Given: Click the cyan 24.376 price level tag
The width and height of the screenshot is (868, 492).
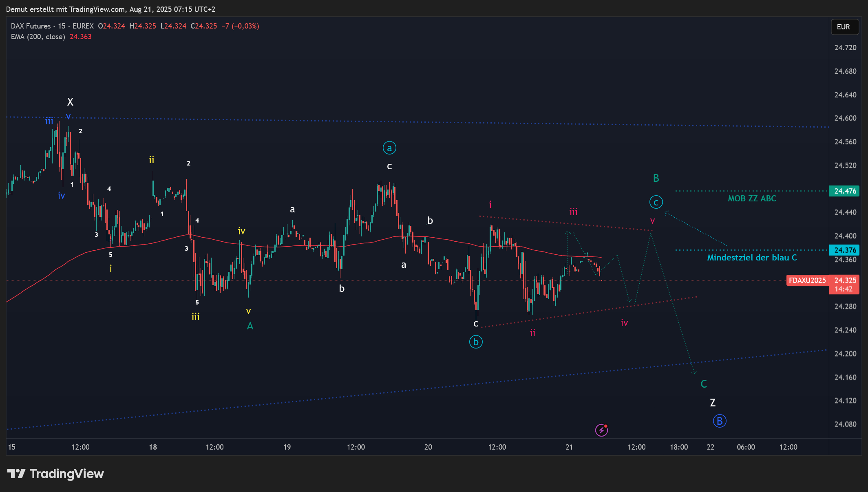Looking at the screenshot, I should 845,250.
